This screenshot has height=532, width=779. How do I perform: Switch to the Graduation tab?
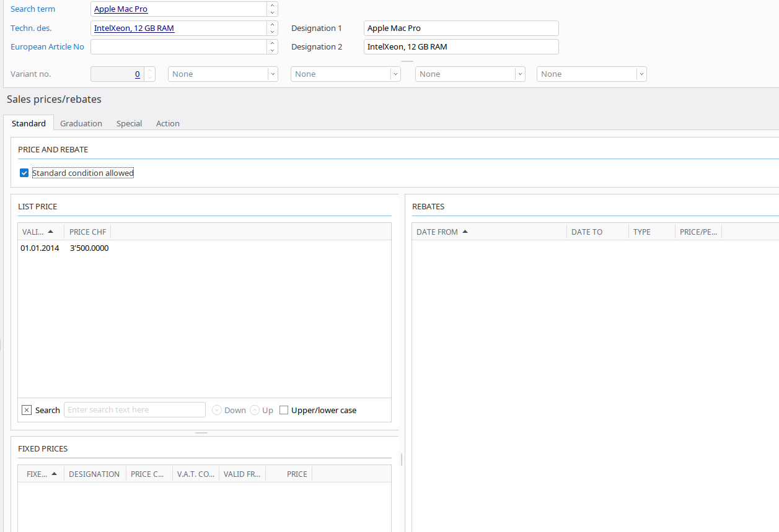coord(81,123)
